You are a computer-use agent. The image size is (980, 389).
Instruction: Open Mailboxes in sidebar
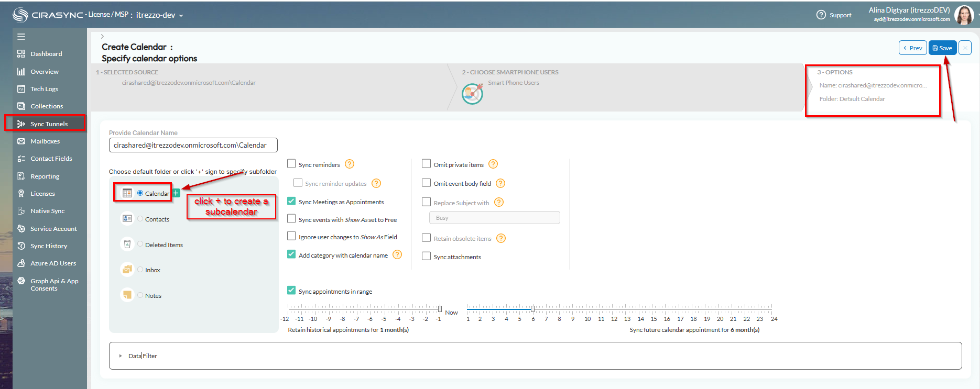pyautogui.click(x=45, y=141)
